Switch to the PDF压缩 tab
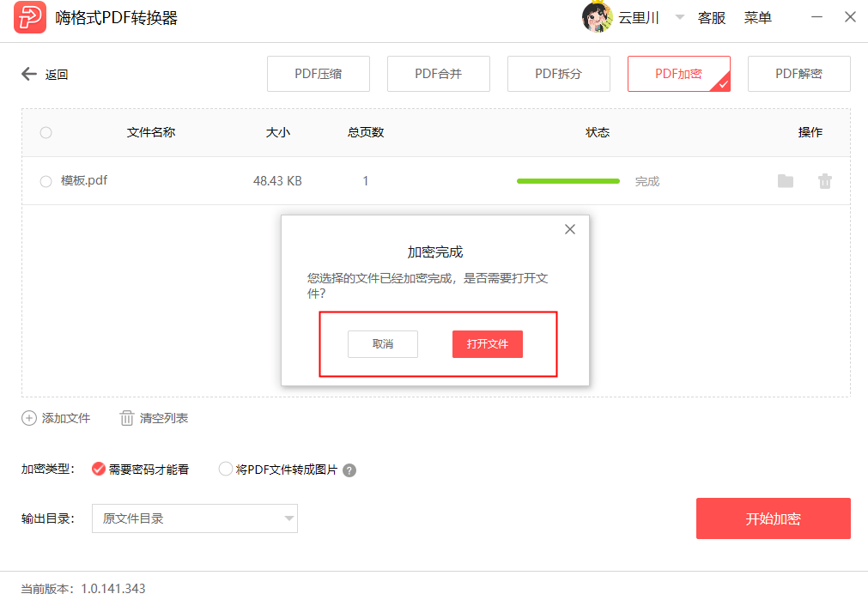 pos(318,74)
